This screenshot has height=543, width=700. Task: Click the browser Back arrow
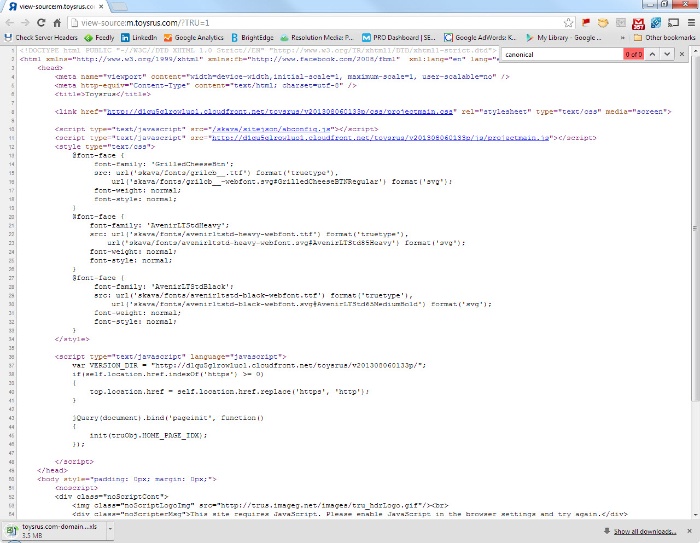click(x=10, y=21)
